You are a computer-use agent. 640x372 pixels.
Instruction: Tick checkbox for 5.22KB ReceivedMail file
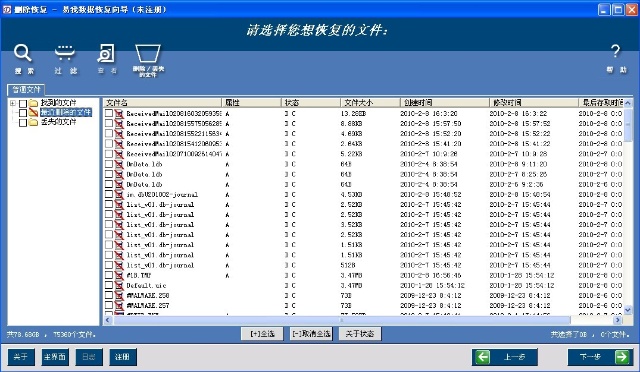109,154
